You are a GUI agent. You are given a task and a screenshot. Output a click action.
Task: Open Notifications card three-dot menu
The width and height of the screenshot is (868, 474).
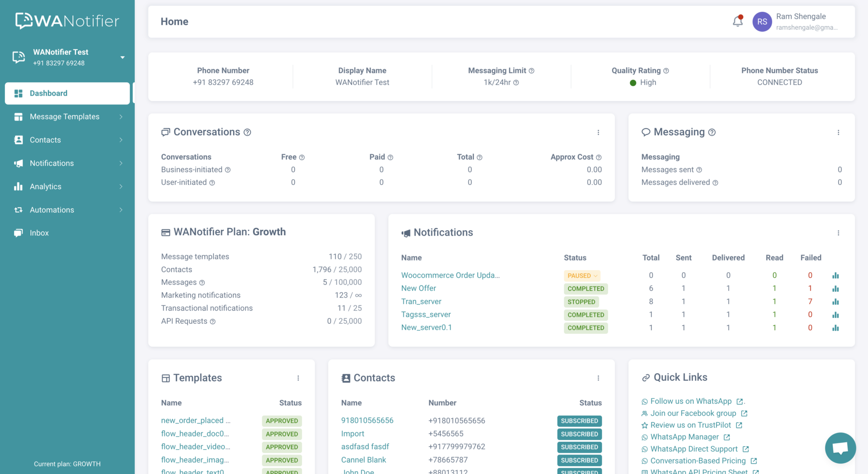tap(838, 233)
